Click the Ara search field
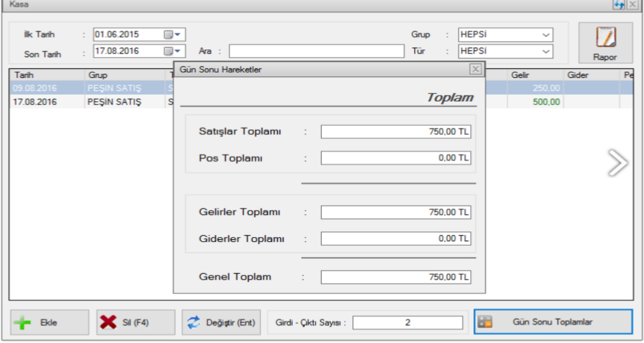This screenshot has height=343, width=644. (316, 51)
